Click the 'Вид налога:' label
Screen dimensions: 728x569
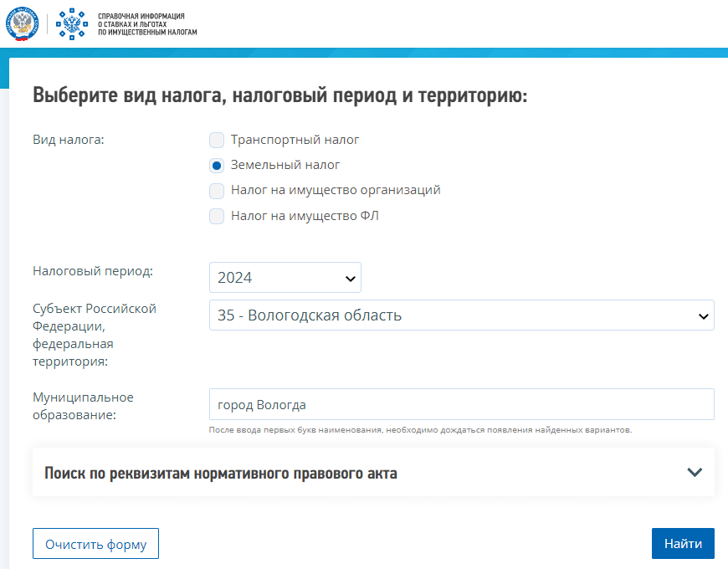click(x=69, y=140)
